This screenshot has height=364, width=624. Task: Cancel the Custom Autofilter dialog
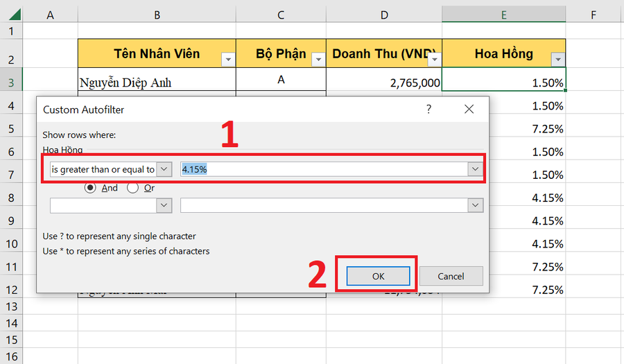coord(451,276)
